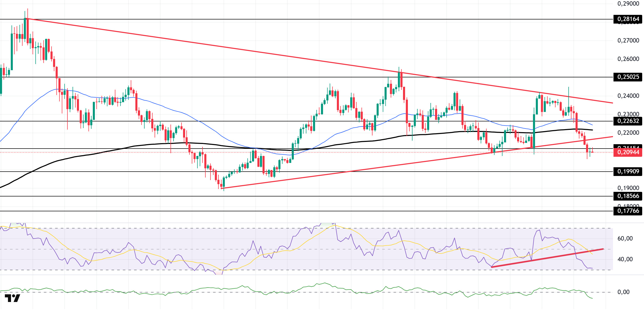Click the oscillator 0,00 axis value

coord(623,292)
